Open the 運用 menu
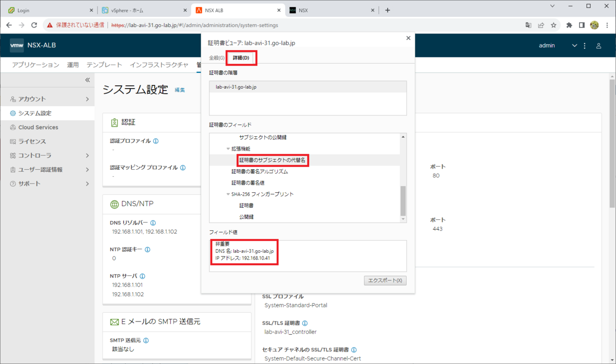Screen dimensions: 616x364 tap(73, 65)
